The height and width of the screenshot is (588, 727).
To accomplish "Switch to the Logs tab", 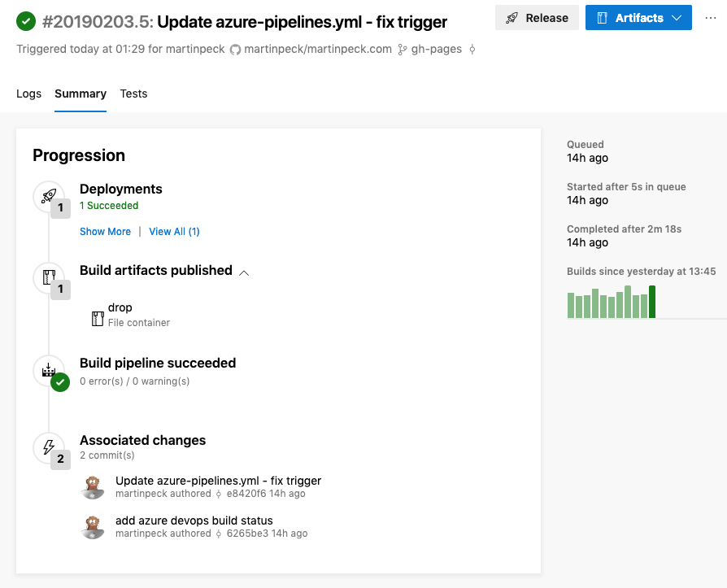I will (x=28, y=94).
